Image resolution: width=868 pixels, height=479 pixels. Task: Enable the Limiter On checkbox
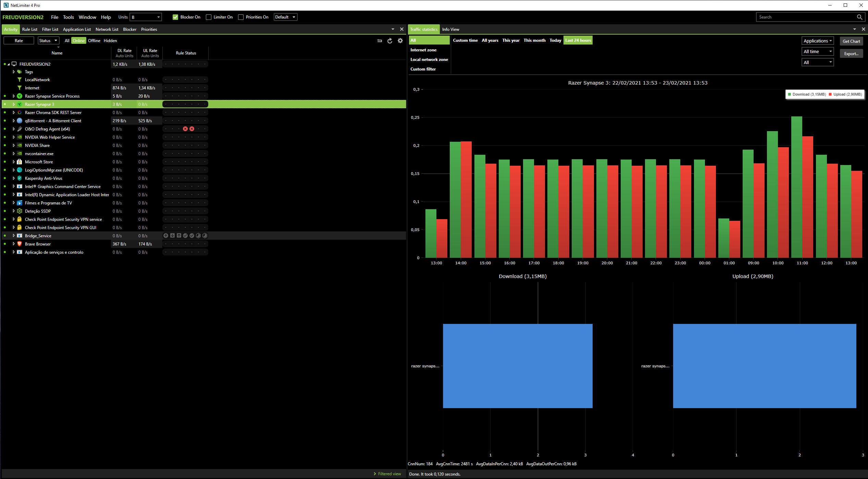pos(209,17)
